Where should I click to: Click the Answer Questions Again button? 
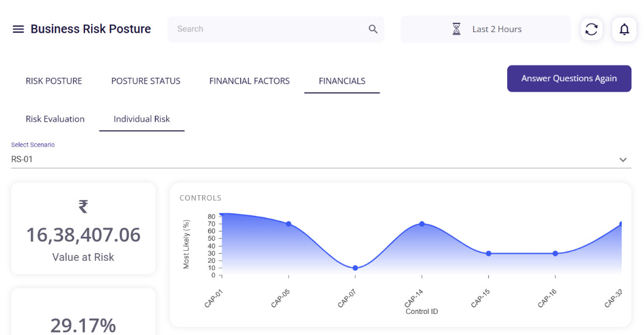[569, 78]
